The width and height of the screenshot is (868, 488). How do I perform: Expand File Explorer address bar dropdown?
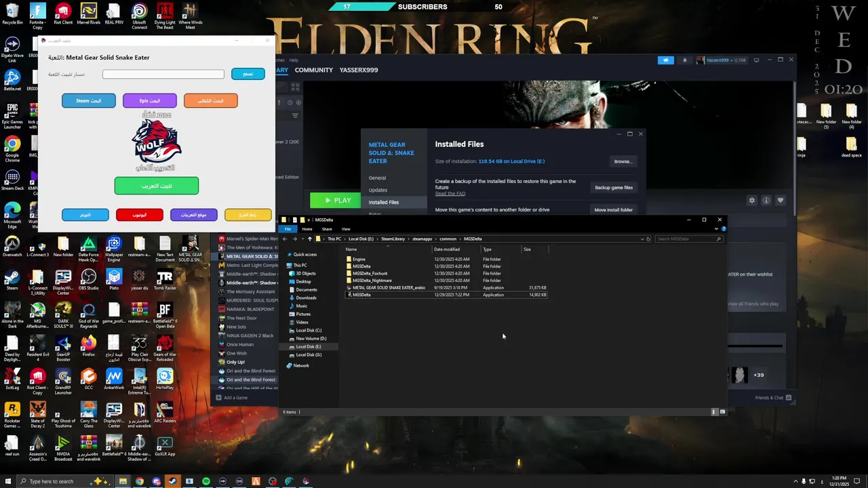point(642,239)
